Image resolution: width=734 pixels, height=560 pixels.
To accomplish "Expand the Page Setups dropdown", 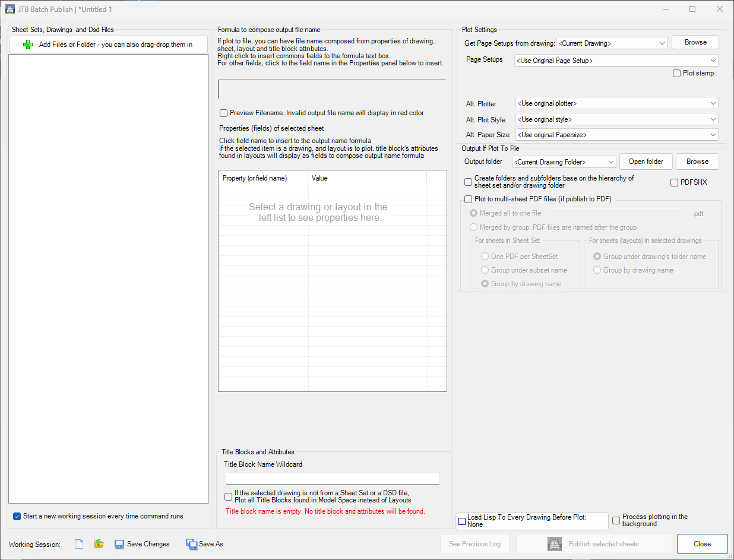I will pos(616,60).
